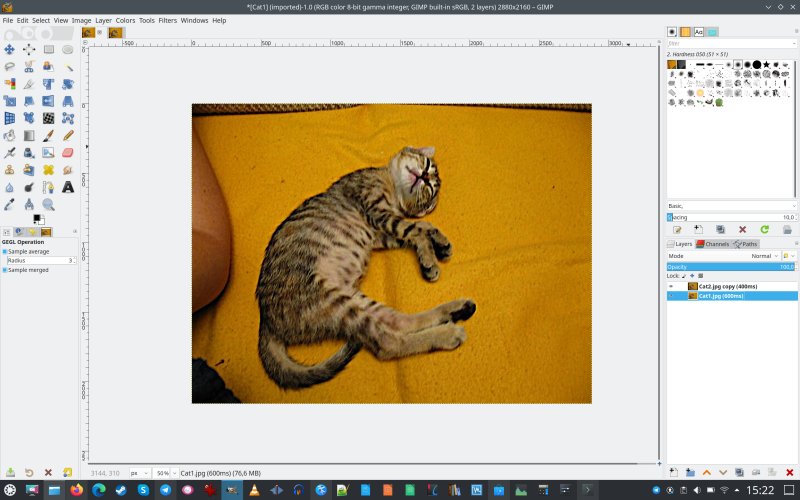The width and height of the screenshot is (800, 500).
Task: Create a new layer in Layers panel
Action: pyautogui.click(x=673, y=472)
